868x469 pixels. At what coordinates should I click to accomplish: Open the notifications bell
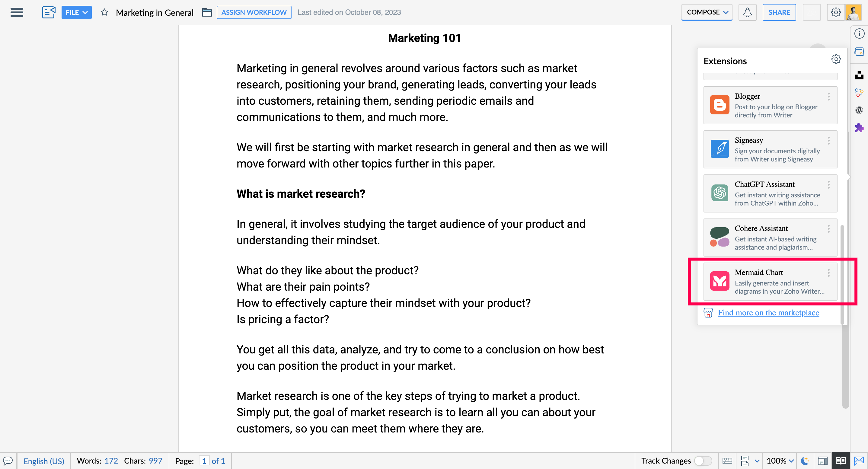pos(747,12)
